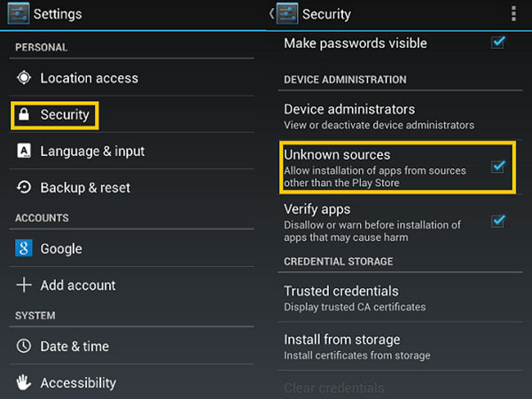Tap the Google account icon
The width and height of the screenshot is (532, 399).
(x=24, y=249)
